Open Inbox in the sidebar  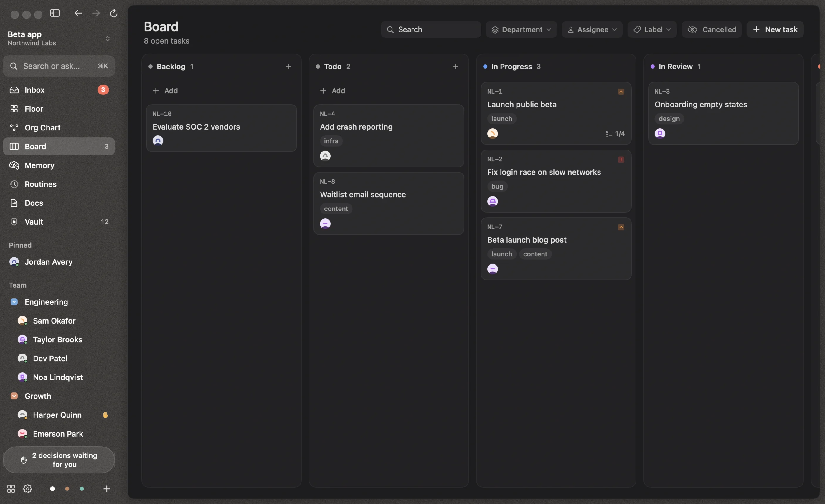(x=59, y=90)
